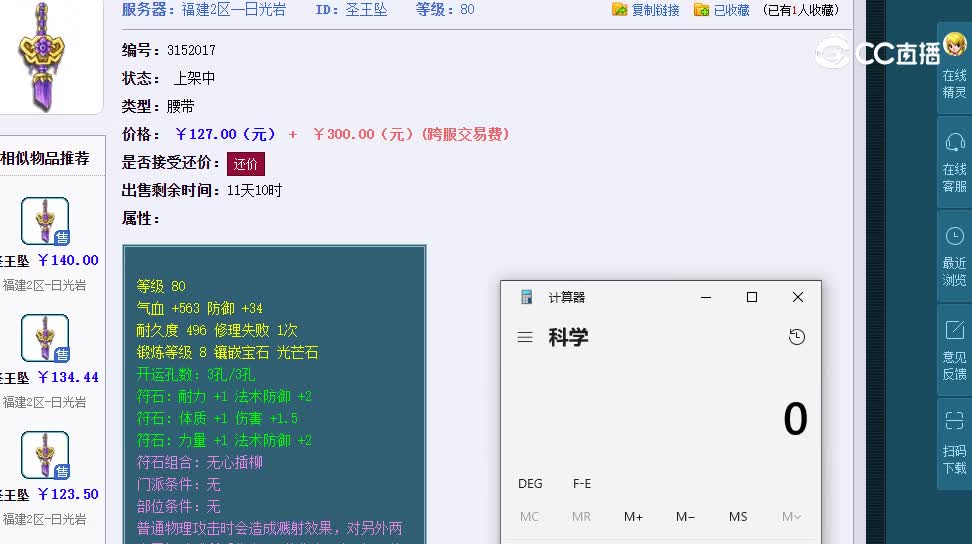
Task: Select the similar item priced ¥134.44
Action: [x=45, y=338]
